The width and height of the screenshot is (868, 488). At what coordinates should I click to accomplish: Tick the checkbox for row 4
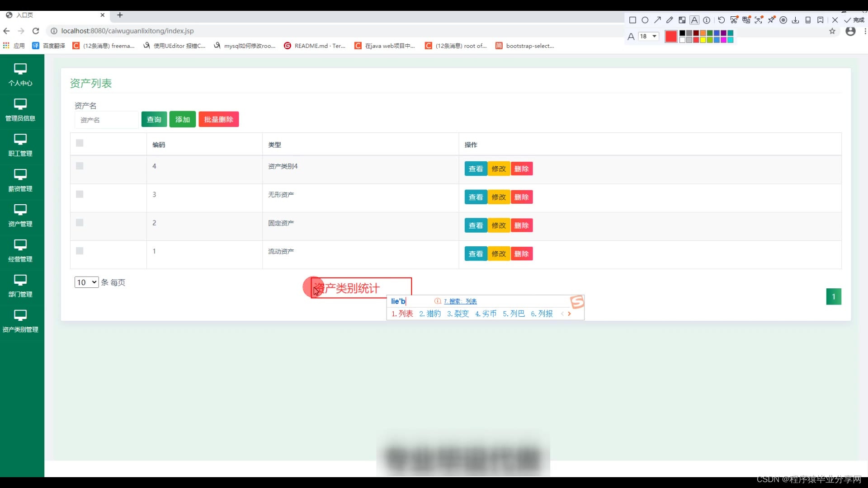pyautogui.click(x=80, y=166)
